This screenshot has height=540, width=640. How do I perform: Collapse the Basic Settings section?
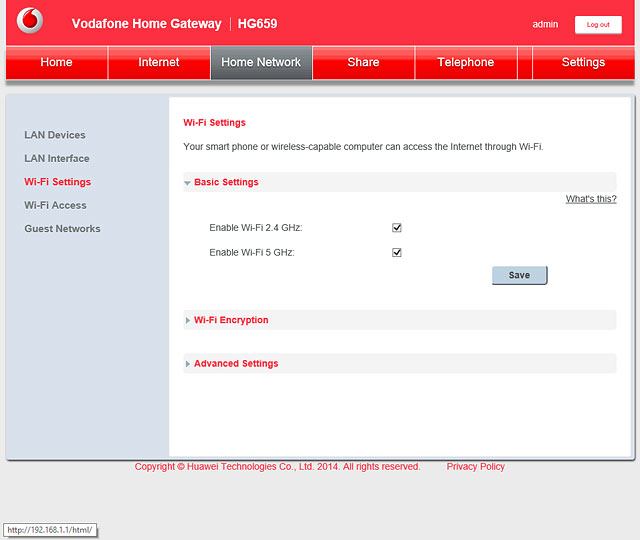coord(400,182)
